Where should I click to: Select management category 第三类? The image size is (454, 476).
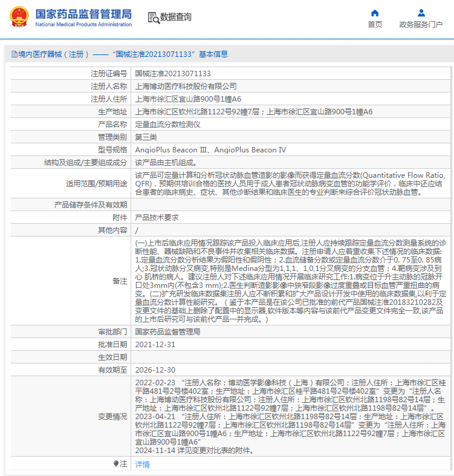click(146, 137)
